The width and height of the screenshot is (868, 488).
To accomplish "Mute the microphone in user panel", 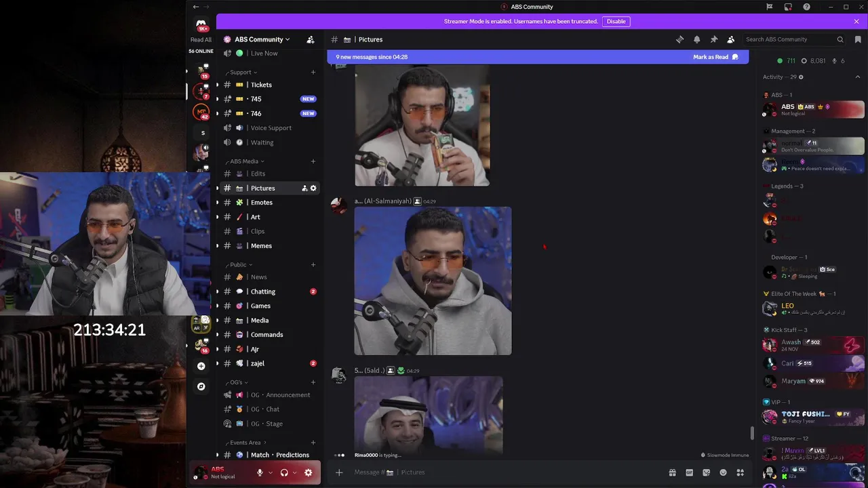I will click(260, 472).
